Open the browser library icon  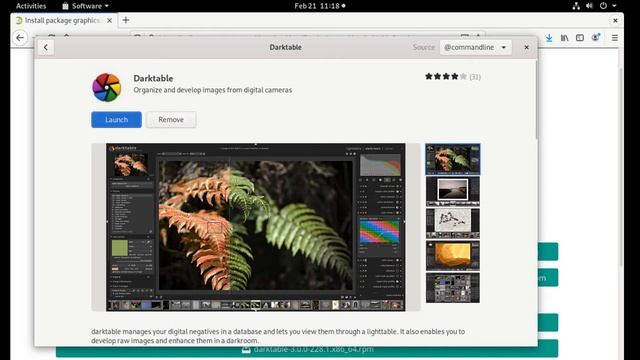[564, 38]
